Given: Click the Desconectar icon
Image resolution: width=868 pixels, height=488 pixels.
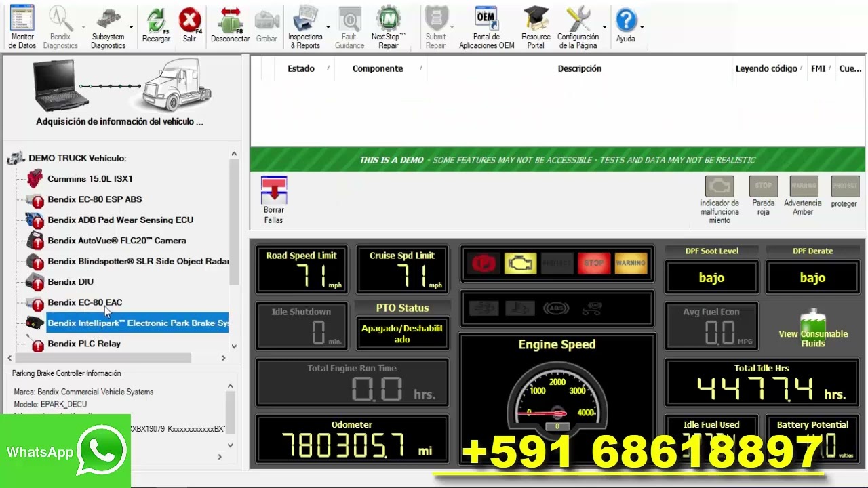Looking at the screenshot, I should coord(231,26).
